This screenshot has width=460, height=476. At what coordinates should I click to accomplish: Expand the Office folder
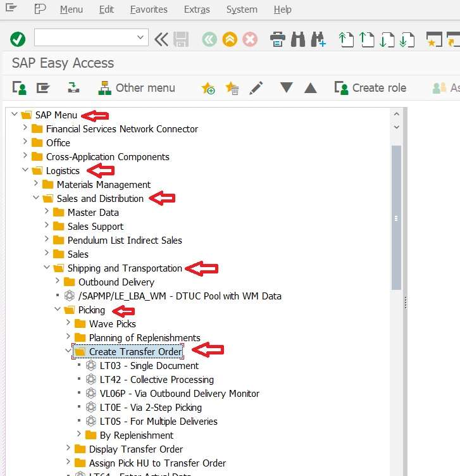pos(25,142)
